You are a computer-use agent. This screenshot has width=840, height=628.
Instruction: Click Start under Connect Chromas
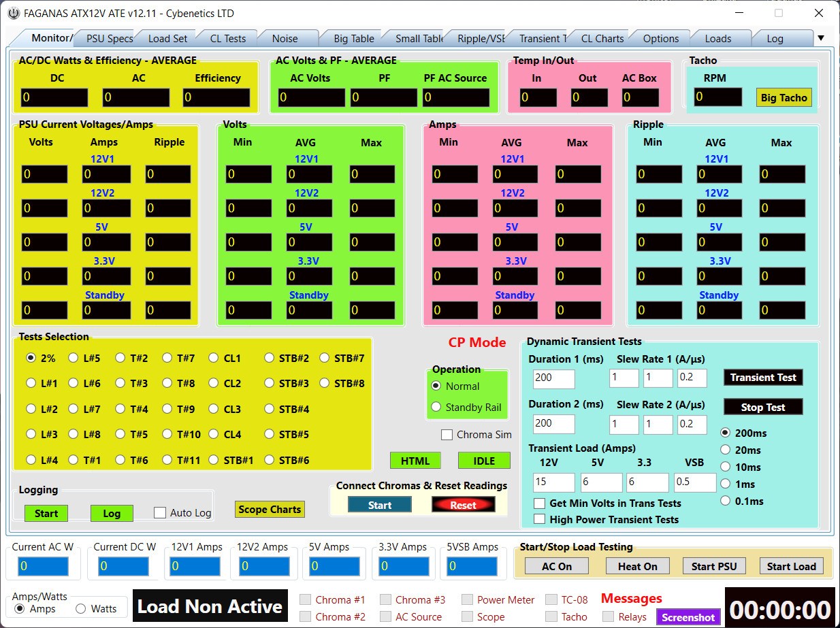tap(380, 505)
